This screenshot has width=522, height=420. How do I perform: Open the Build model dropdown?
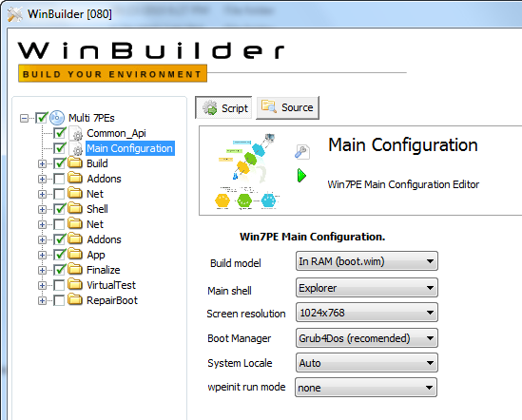coord(366,261)
